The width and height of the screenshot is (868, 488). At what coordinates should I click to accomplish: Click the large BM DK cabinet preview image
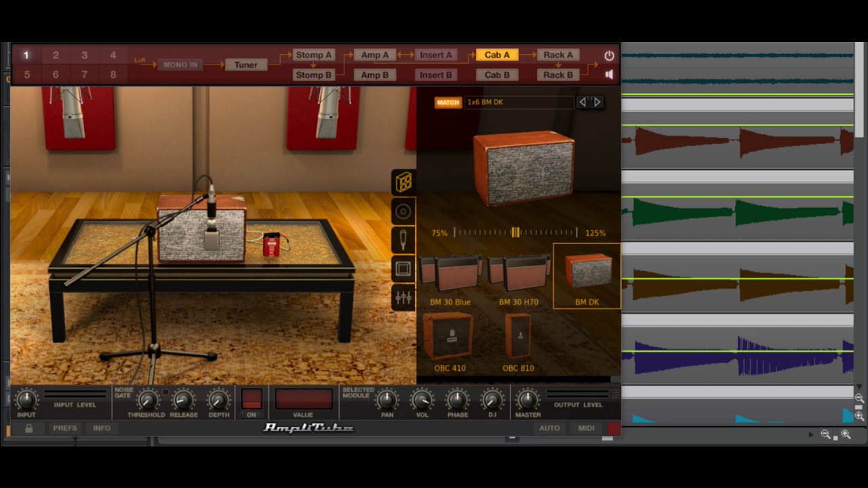point(524,168)
